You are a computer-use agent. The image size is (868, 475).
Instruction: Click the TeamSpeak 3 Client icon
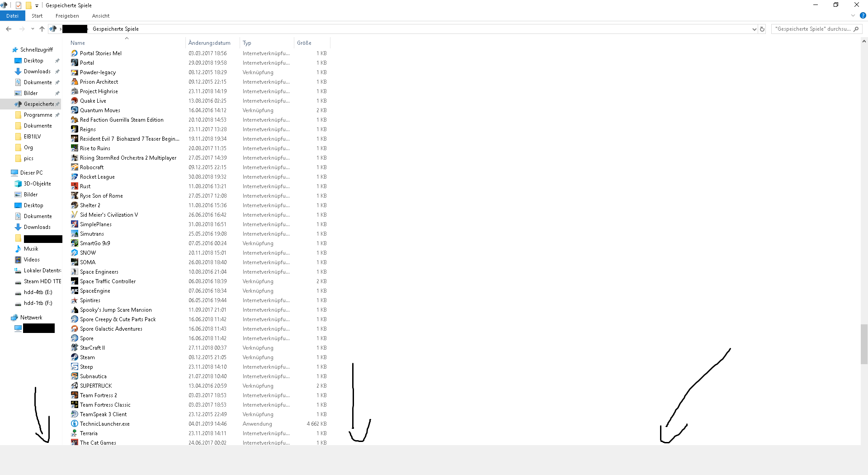point(75,414)
